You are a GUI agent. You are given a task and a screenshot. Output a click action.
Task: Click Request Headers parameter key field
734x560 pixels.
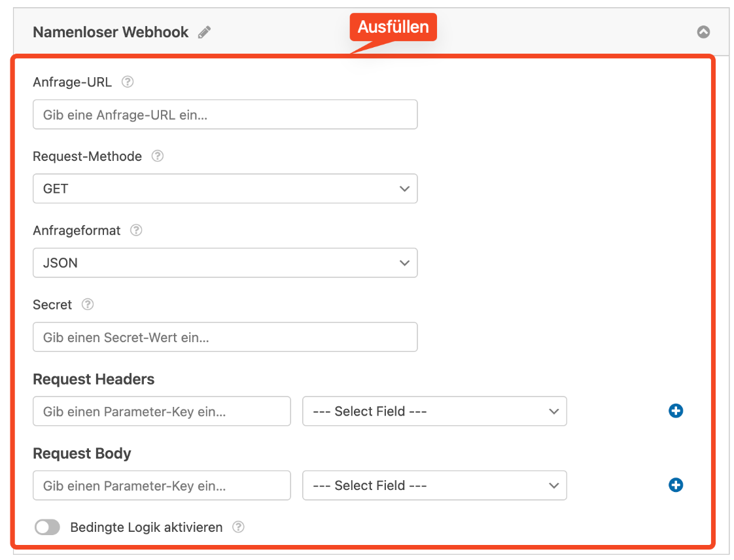(x=162, y=411)
